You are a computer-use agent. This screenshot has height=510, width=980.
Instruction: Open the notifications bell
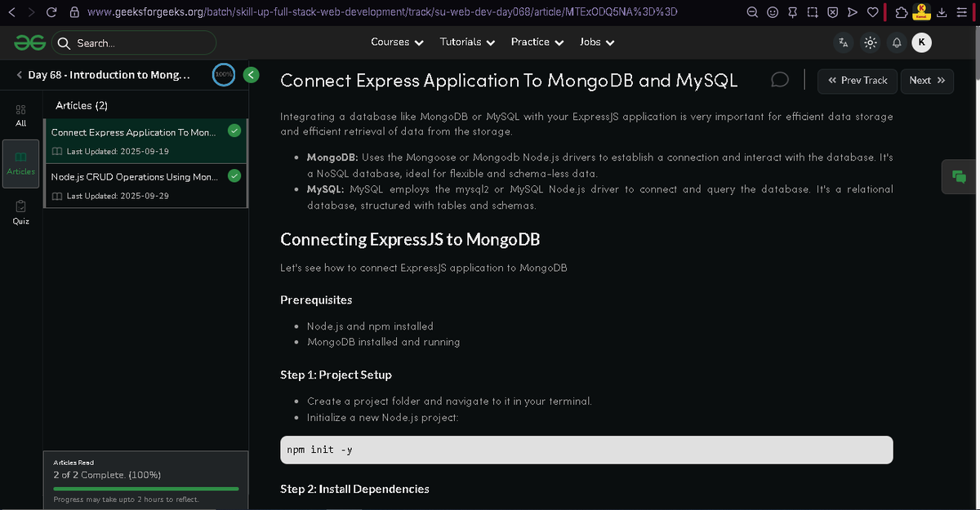pos(897,42)
